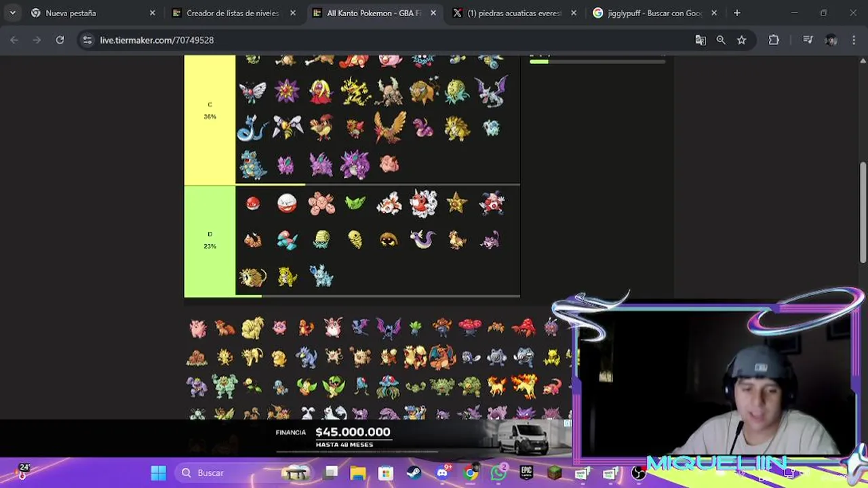This screenshot has height=488, width=868.
Task: Click Ekans in the C tier
Action: click(x=423, y=127)
